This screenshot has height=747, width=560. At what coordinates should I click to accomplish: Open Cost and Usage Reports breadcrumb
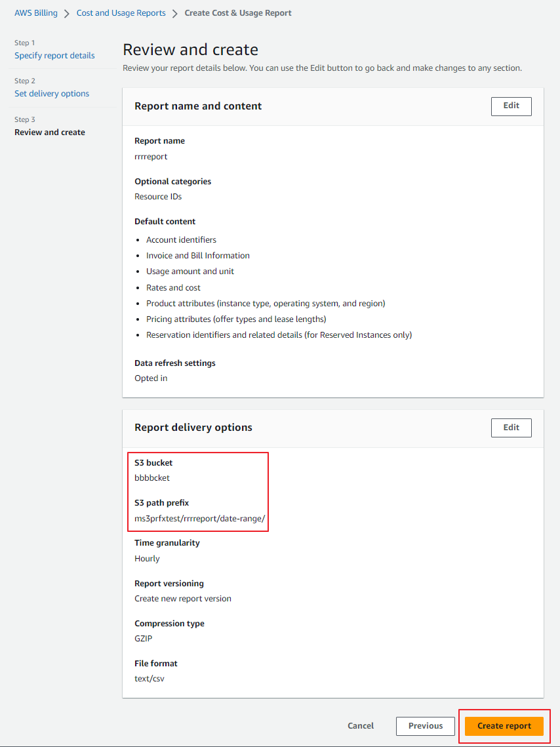121,13
